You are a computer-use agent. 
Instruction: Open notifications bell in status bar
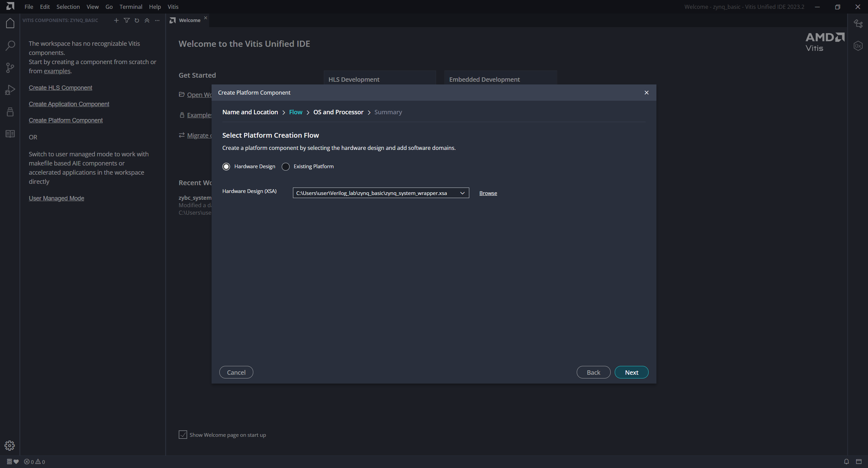pyautogui.click(x=846, y=462)
